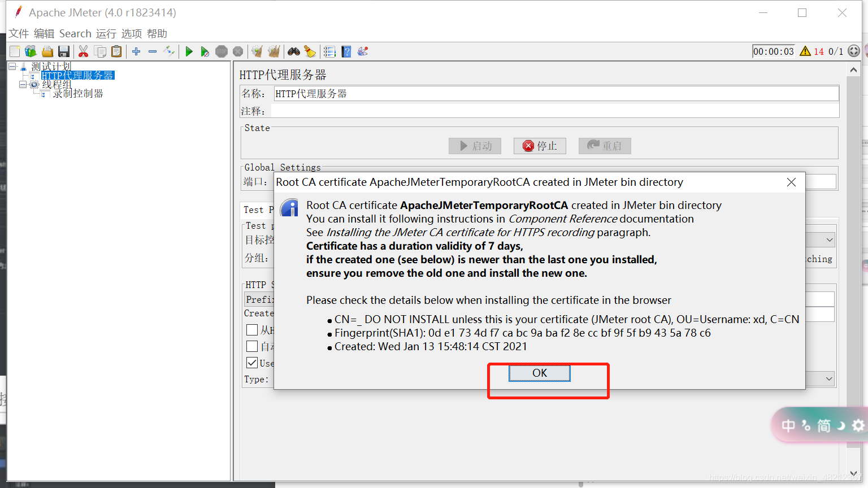Screen dimensions: 868x488
Task: Click OK in the certificate dialog
Action: click(540, 373)
